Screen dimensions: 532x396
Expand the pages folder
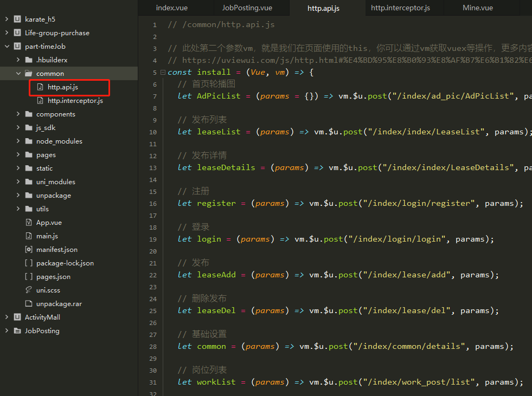coord(18,154)
